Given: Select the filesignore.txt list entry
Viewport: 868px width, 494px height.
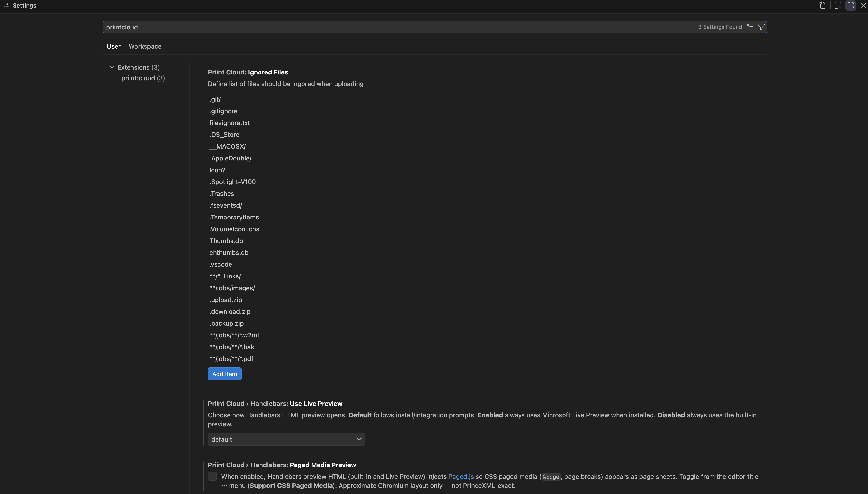Looking at the screenshot, I should [230, 123].
